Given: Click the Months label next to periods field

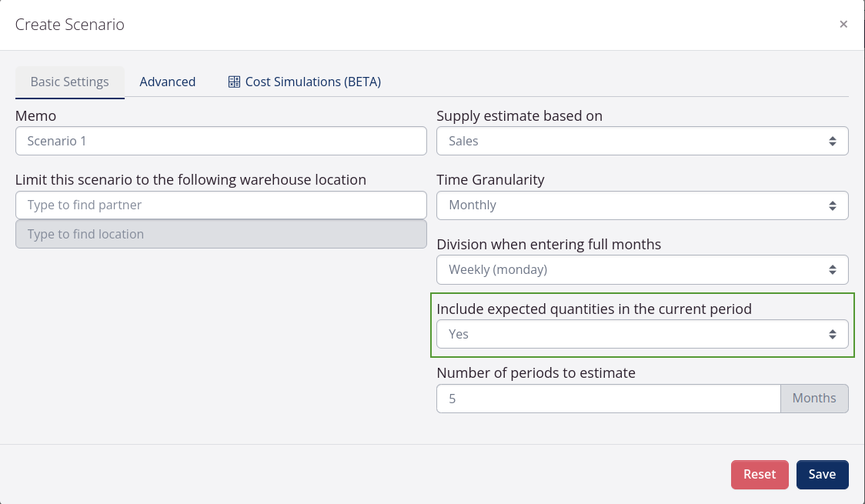Looking at the screenshot, I should click(x=814, y=398).
